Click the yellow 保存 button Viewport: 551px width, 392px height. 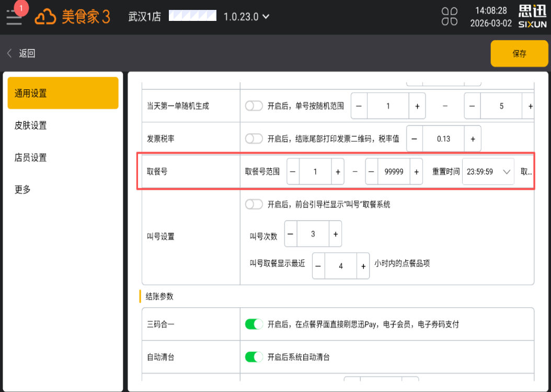(x=519, y=53)
